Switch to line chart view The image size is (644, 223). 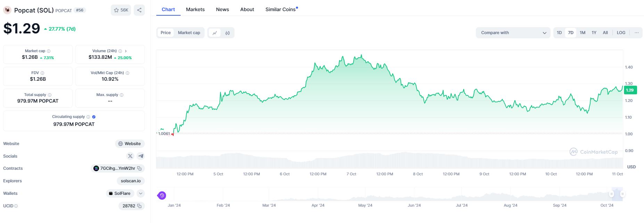tap(215, 33)
